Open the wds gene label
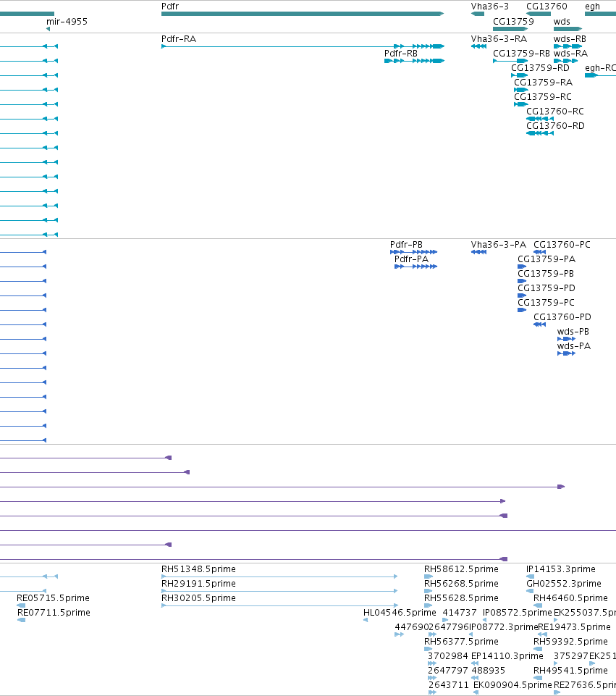 [562, 21]
